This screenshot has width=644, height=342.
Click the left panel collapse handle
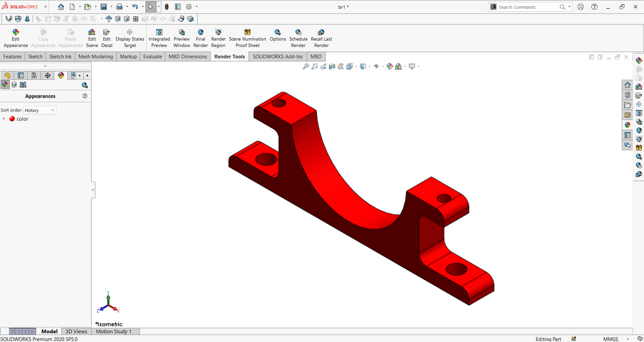tap(93, 190)
